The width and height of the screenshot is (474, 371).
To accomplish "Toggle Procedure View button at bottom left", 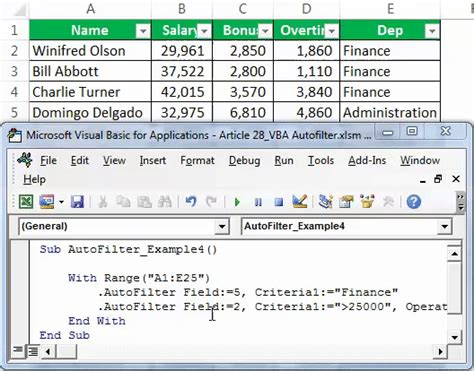I will [x=17, y=351].
